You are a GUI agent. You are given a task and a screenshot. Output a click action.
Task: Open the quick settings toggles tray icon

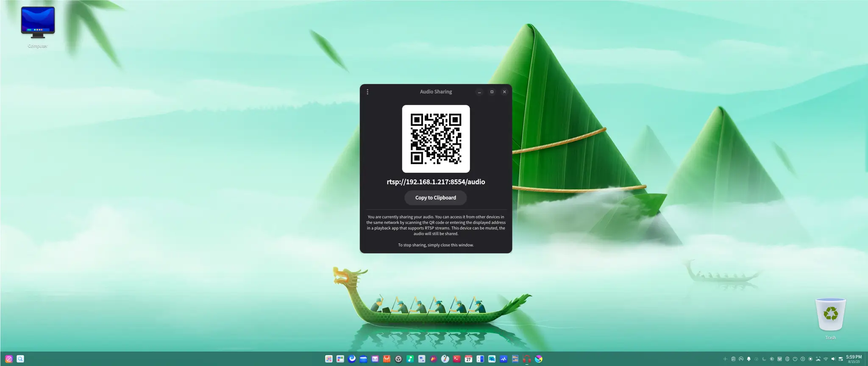(x=841, y=359)
